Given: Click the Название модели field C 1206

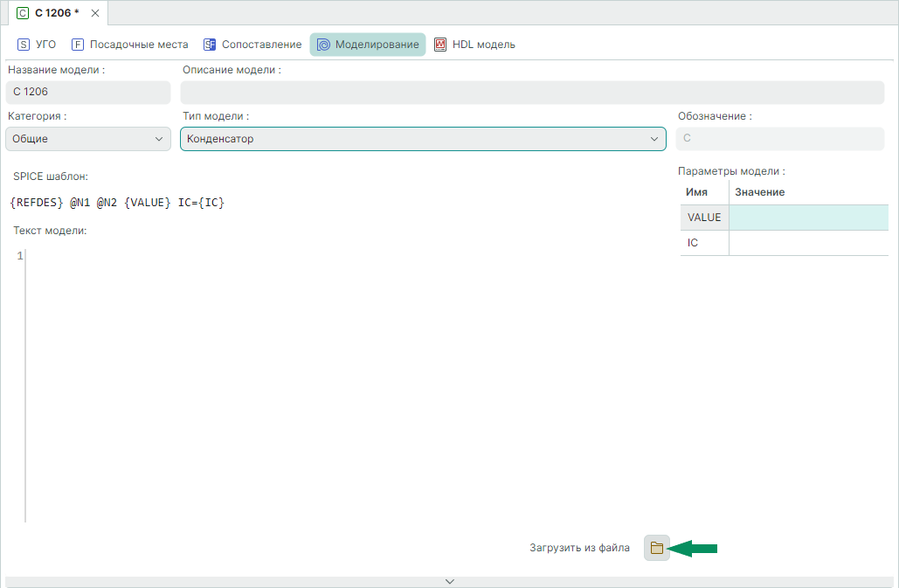Looking at the screenshot, I should 88,93.
